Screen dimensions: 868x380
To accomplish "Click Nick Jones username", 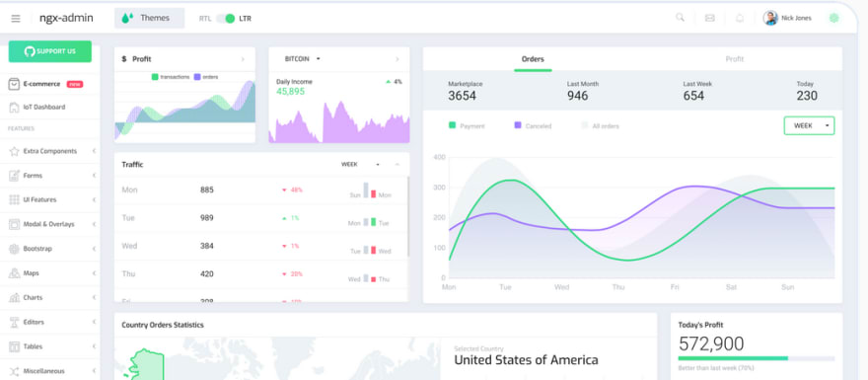I will click(797, 19).
